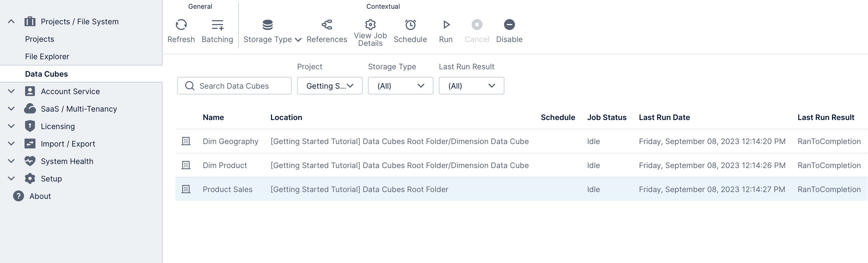Click the Dim Geography data cube icon

tap(186, 141)
